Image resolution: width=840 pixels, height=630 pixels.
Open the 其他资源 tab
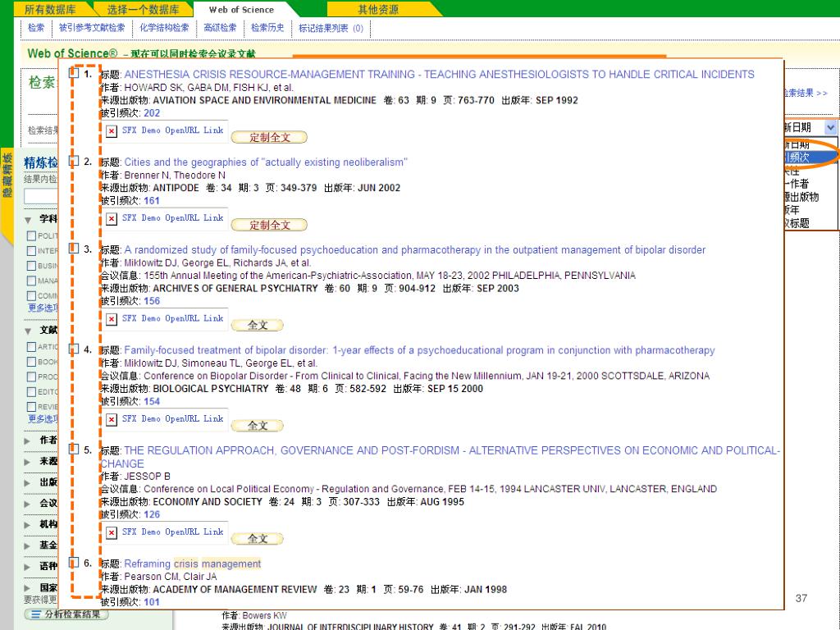point(378,9)
